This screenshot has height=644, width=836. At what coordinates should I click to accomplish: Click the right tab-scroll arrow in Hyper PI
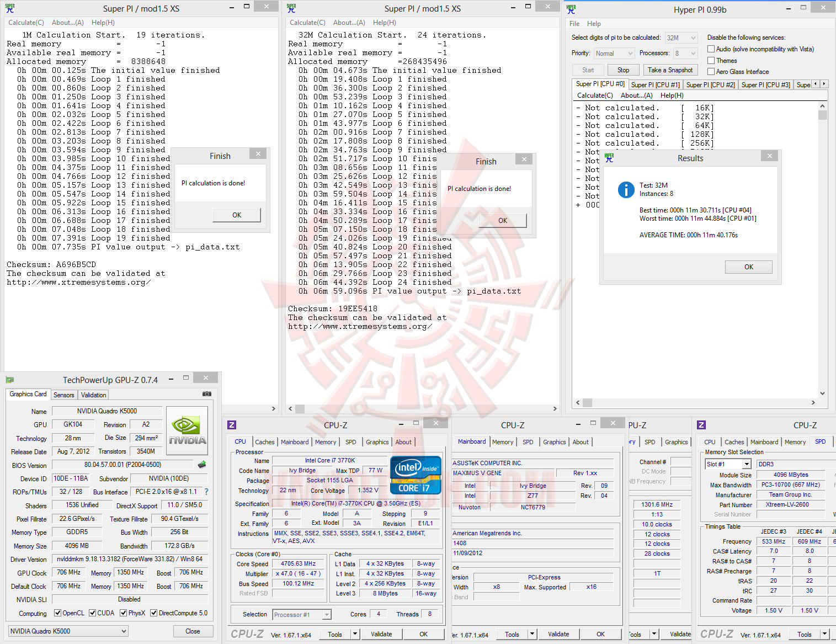pos(824,84)
